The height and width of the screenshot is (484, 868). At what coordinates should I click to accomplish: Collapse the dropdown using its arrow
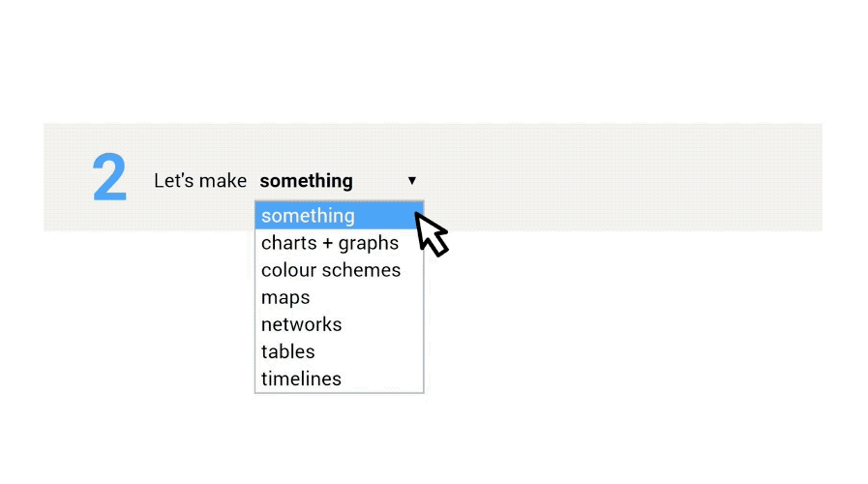(412, 180)
